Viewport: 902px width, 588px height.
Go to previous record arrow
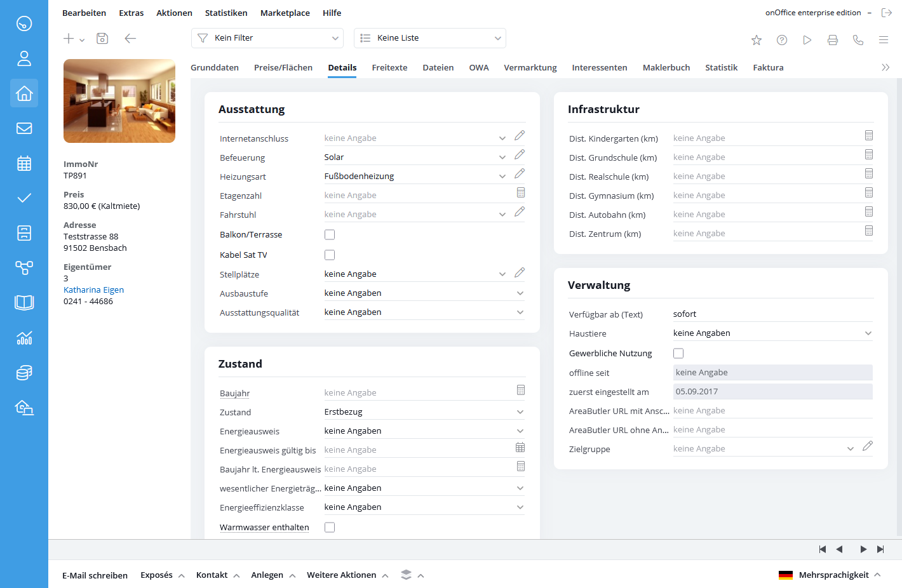click(839, 549)
